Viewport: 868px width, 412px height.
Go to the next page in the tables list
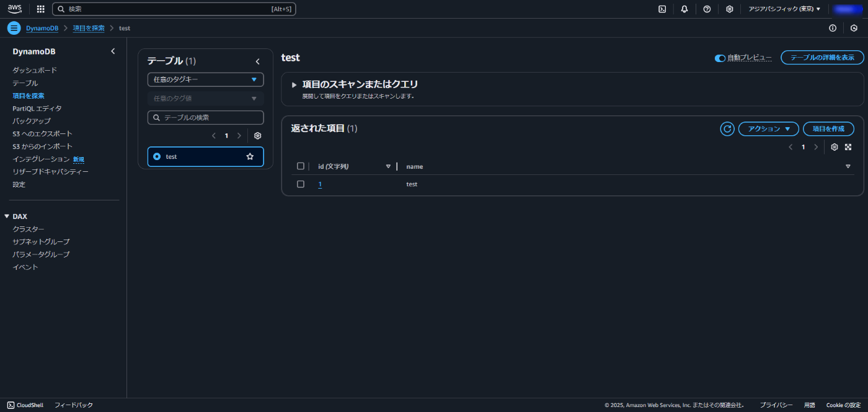(x=239, y=135)
